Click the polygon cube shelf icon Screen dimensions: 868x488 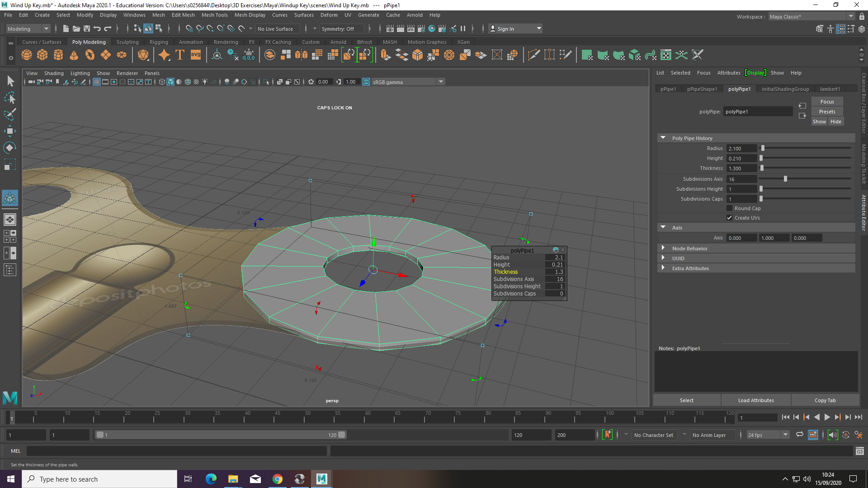42,55
